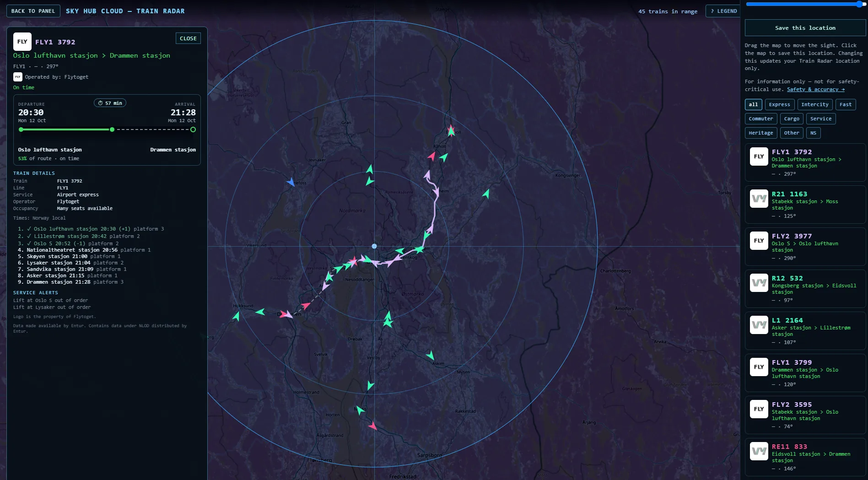Click stop 'Nationaltheatret stasjon 20:56'
Image resolution: width=868 pixels, height=480 pixels.
point(72,250)
